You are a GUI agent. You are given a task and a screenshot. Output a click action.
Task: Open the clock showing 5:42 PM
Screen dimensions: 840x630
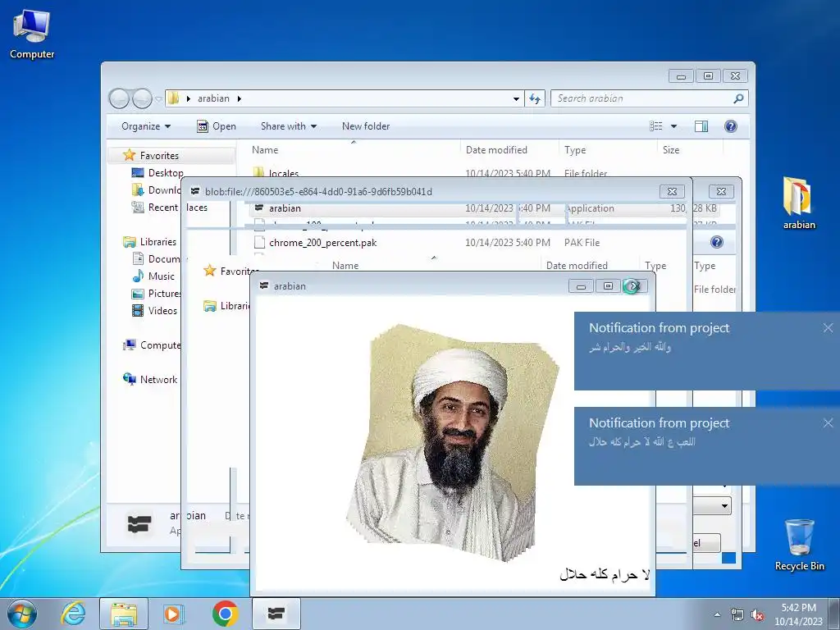pyautogui.click(x=798, y=614)
